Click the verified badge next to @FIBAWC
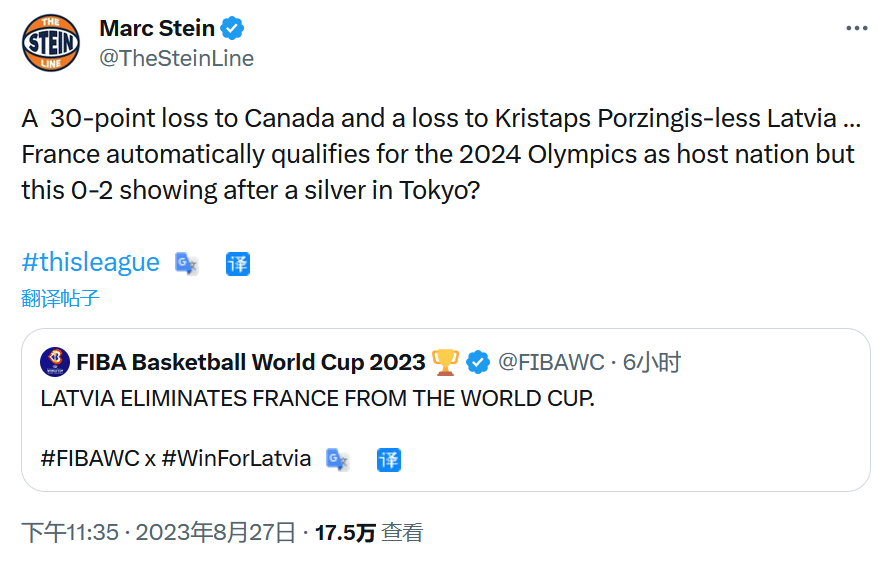894x564 pixels. 478,361
